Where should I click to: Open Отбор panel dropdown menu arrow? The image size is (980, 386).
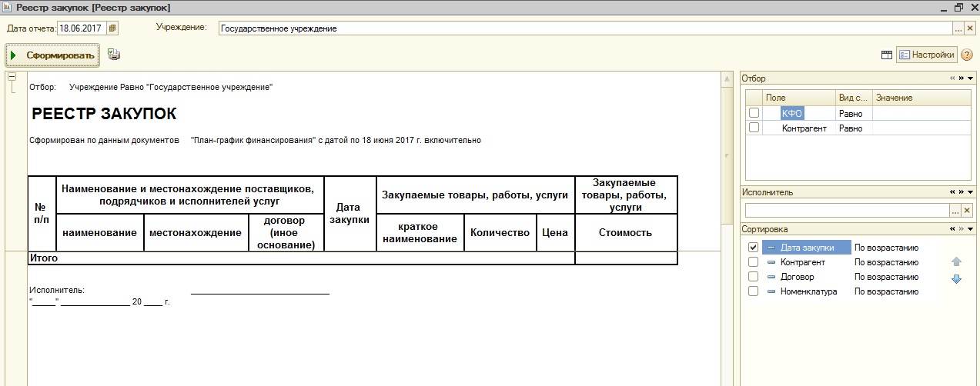tap(971, 78)
